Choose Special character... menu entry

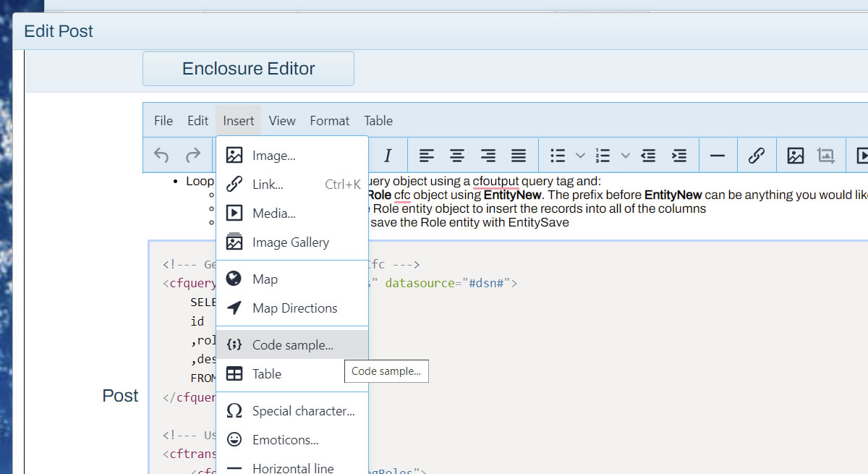(x=292, y=411)
